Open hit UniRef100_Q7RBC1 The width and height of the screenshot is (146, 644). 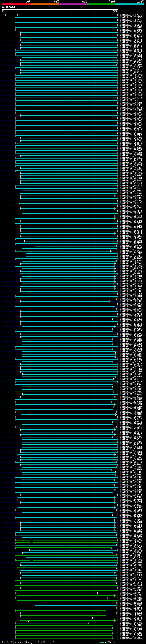click(x=131, y=588)
